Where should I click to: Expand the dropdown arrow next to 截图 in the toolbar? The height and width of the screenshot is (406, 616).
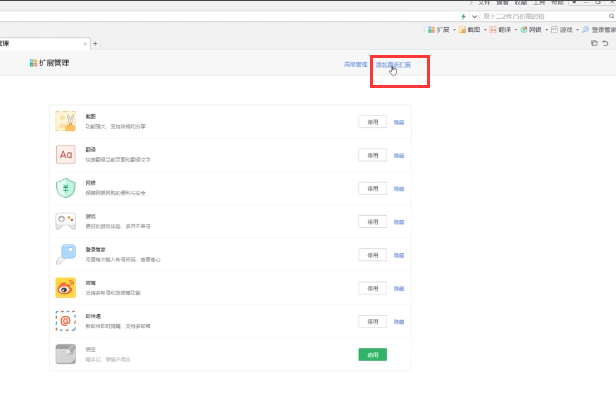[x=485, y=30]
